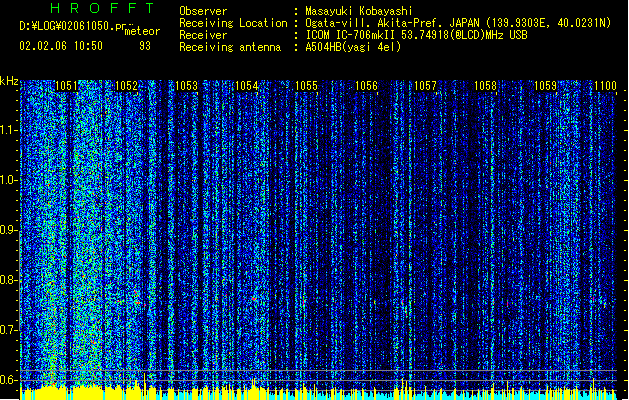Click the Receiving Location label
This screenshot has height=400, width=629.
233,23
